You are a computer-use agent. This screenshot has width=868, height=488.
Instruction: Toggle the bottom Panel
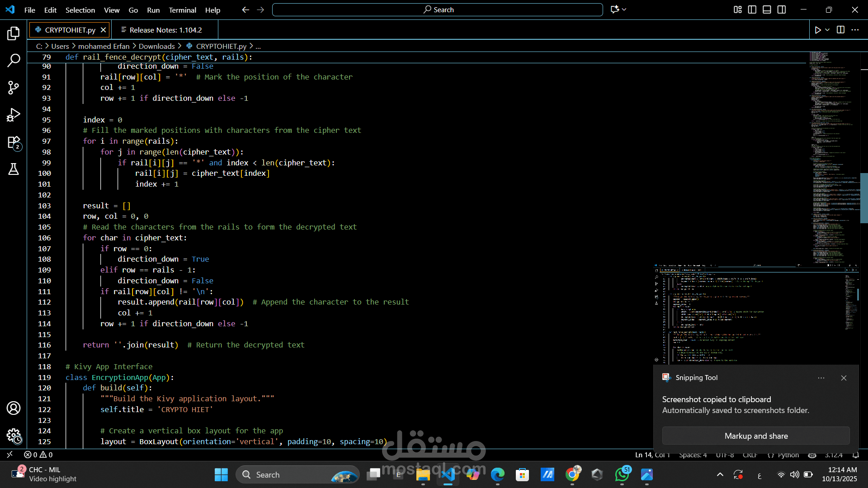[767, 9]
